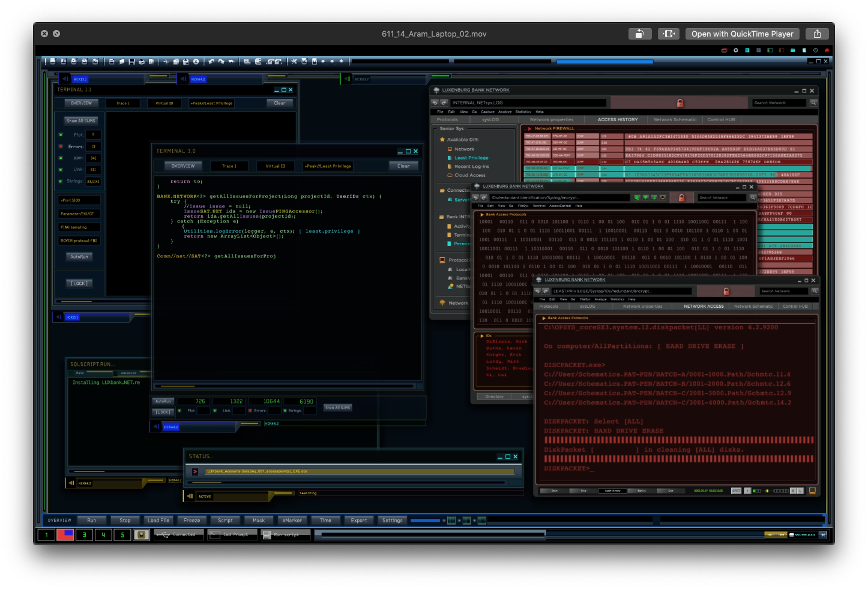
Task: Click the undo arrow in top toolbar
Action: [211, 61]
